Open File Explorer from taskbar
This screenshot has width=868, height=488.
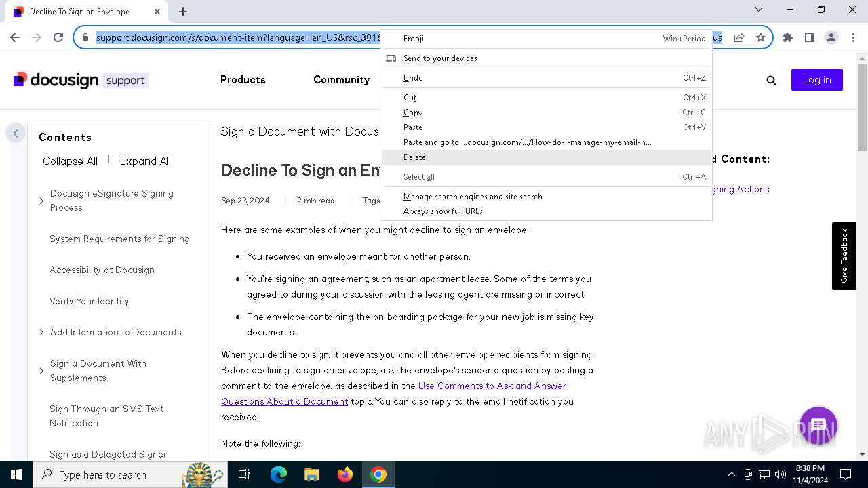pyautogui.click(x=311, y=474)
